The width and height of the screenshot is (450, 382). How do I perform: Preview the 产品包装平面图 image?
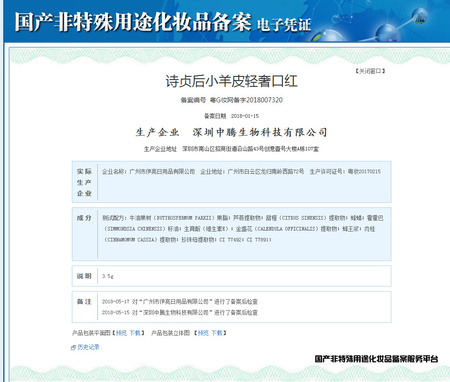tap(121, 333)
